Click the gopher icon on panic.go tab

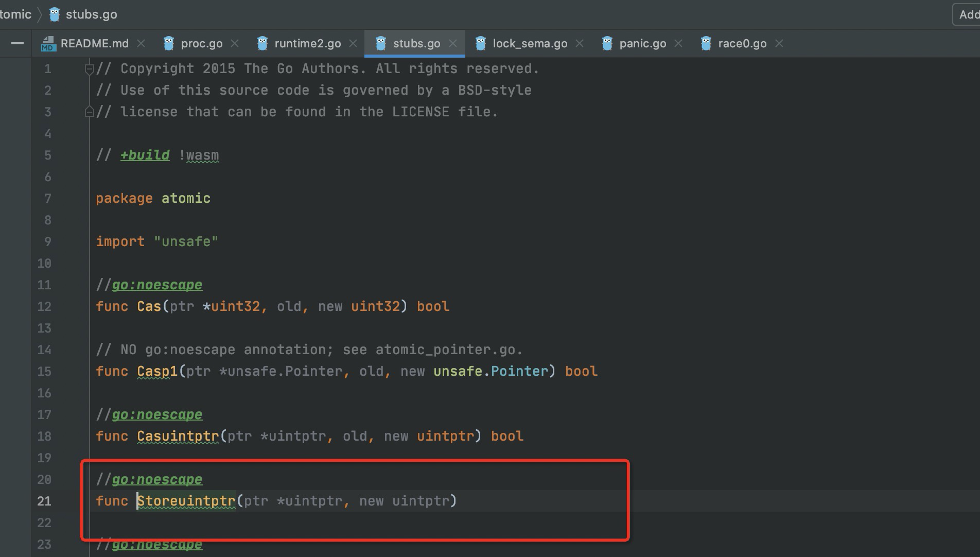click(x=607, y=44)
